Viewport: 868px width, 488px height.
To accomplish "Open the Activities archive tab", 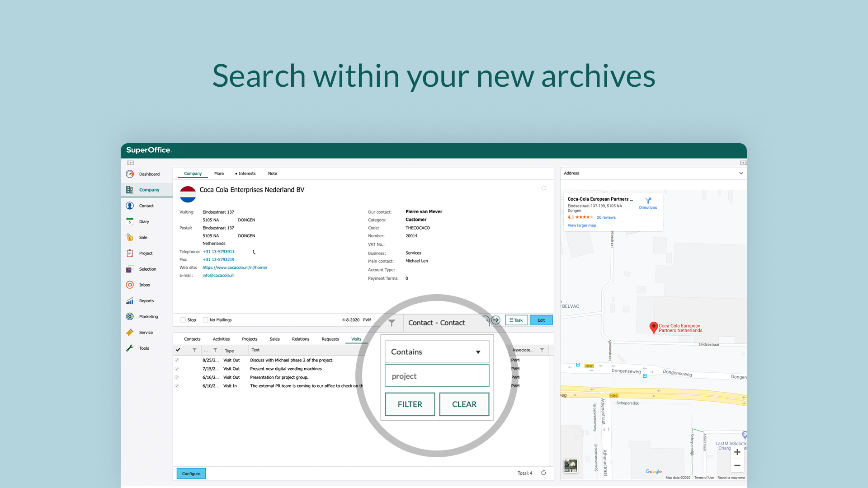I will 222,339.
